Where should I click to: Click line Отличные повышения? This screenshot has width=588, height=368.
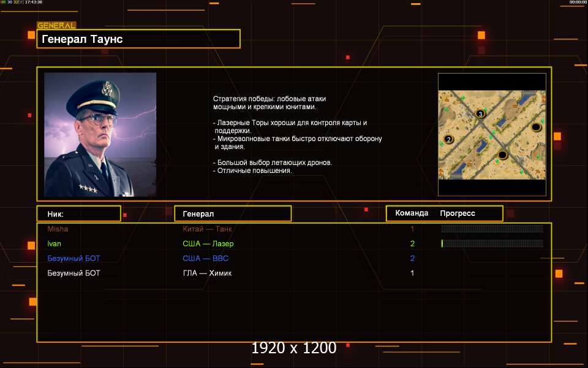point(252,171)
